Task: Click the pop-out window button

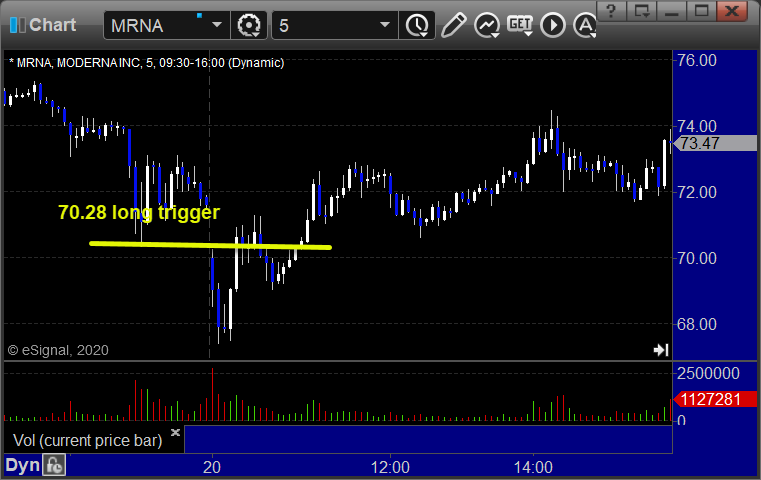Action: click(642, 11)
